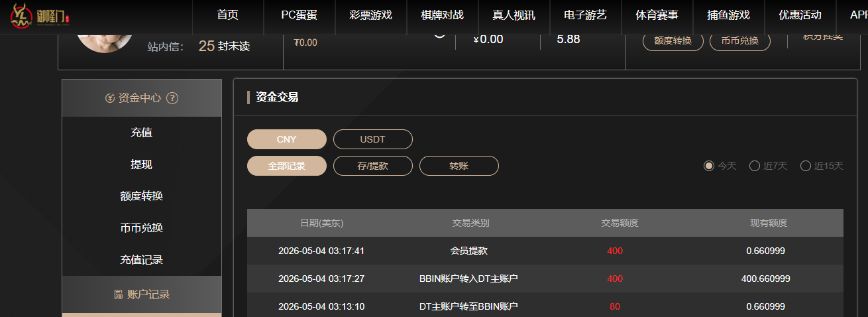
Task: Click the 交易额度 column header
Action: (620, 223)
